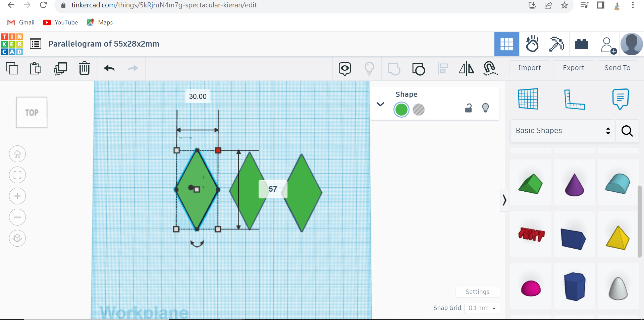Open the Workplane helper tool

[x=528, y=99]
